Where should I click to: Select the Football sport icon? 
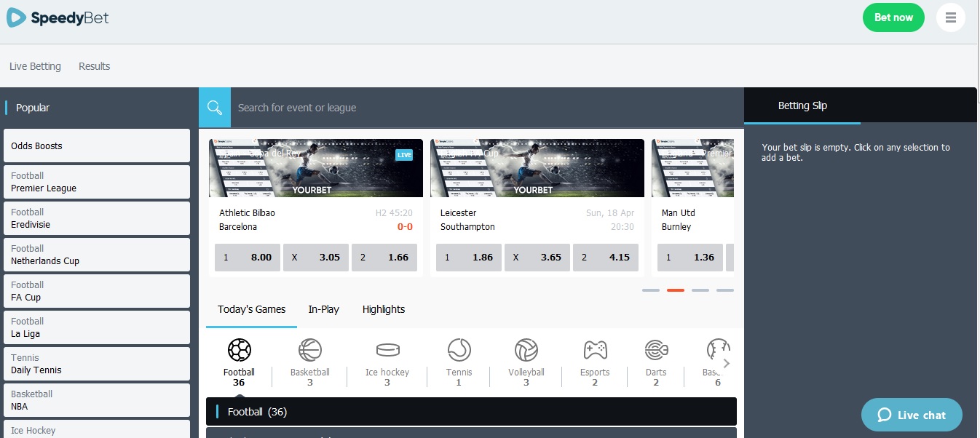coord(239,351)
